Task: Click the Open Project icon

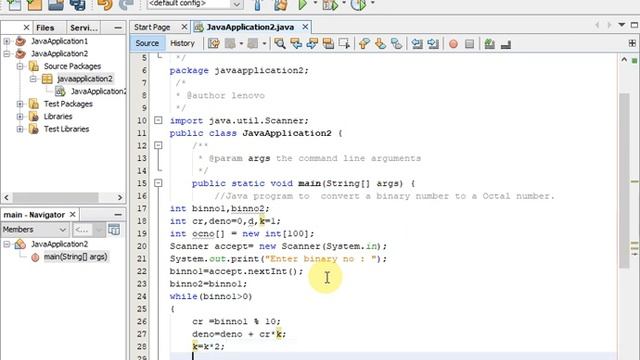Action: (x=56, y=4)
